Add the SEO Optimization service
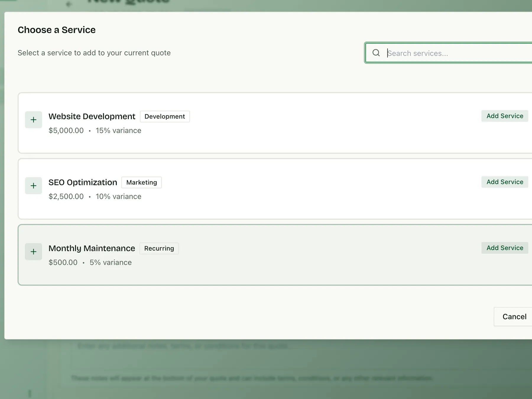Screen dimensions: 532x399 tap(505, 182)
